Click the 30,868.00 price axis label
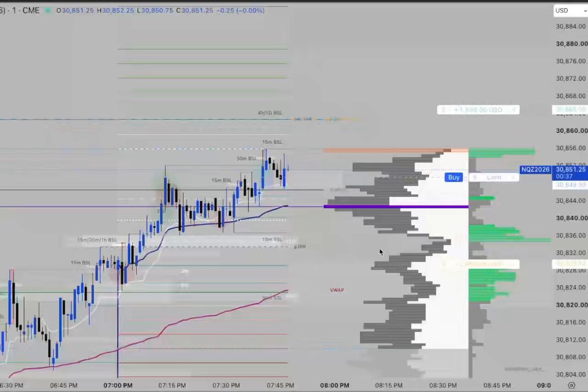Viewport: 588px width, 392px height. (571, 96)
